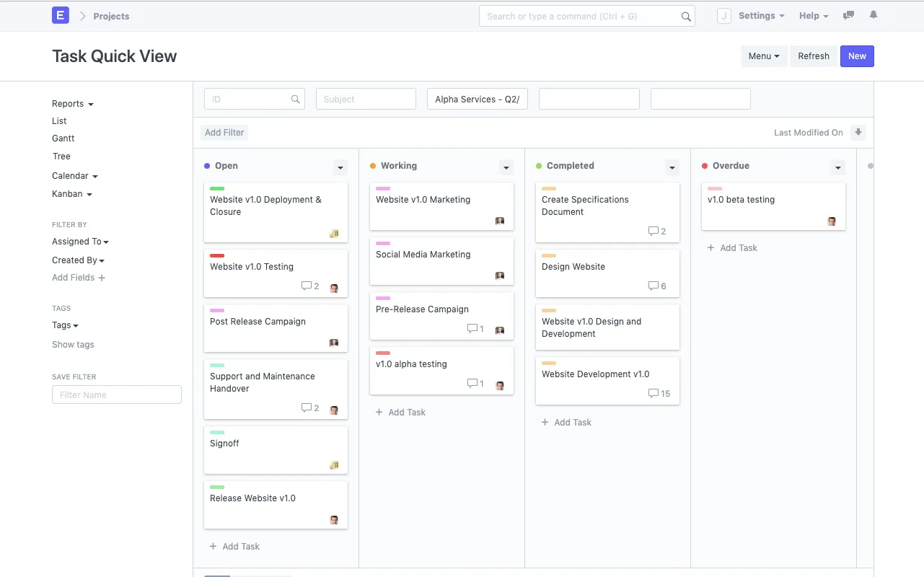This screenshot has height=577, width=924.
Task: Click assignee avatar on Website v1.0 Deployment card
Action: tap(334, 233)
